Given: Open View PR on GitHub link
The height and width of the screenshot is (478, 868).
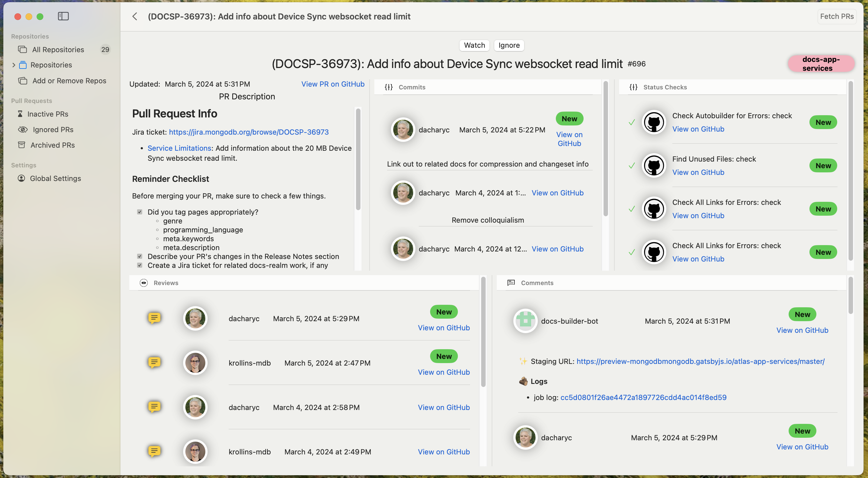Looking at the screenshot, I should [x=332, y=84].
